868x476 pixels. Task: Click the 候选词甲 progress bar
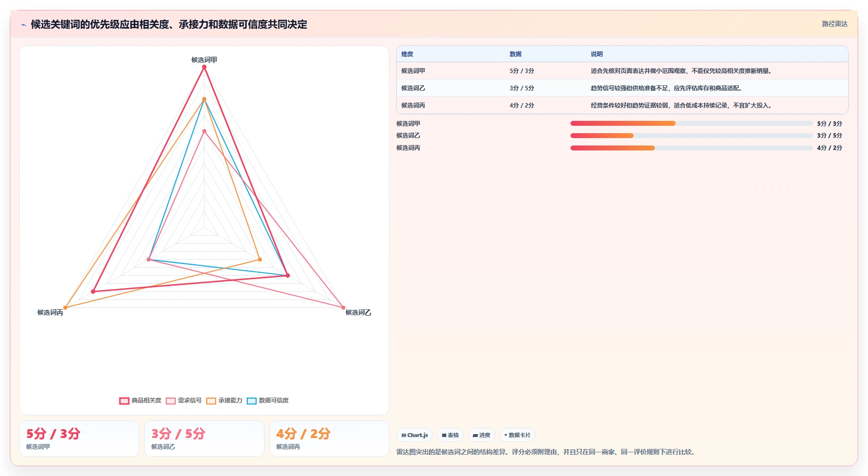[x=691, y=123]
